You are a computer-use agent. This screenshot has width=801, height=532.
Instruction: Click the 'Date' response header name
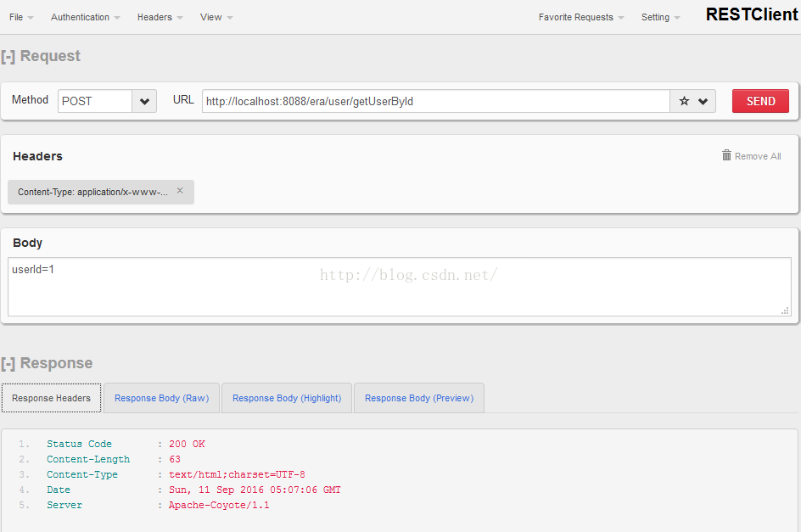tap(59, 490)
